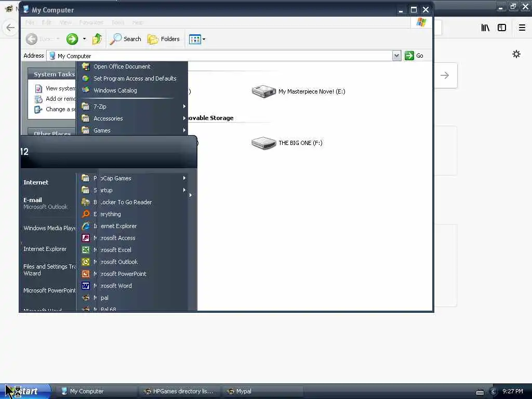The image size is (532, 399).
Task: Expand the Startup folder submenu arrow
Action: point(184,190)
